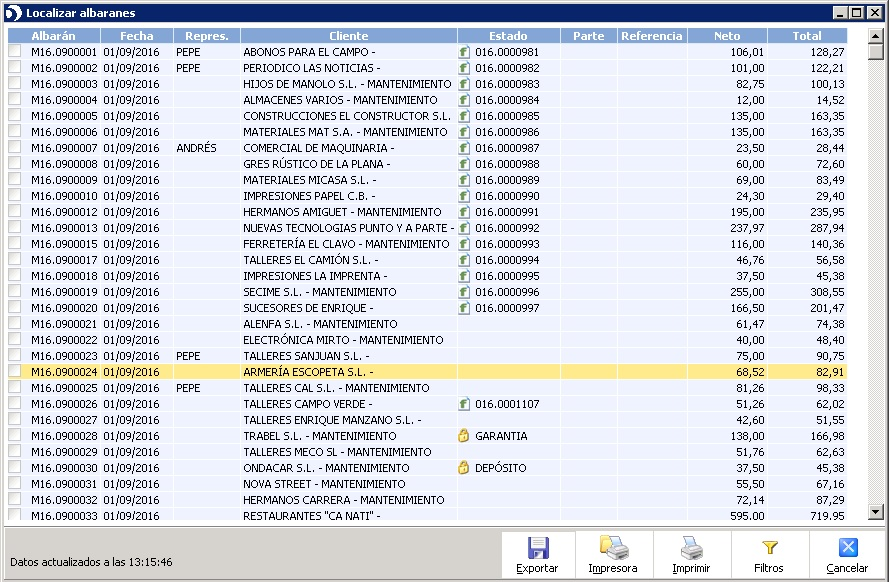
Task: Click the invoice icon beside 016.0000982
Action: coord(464,68)
